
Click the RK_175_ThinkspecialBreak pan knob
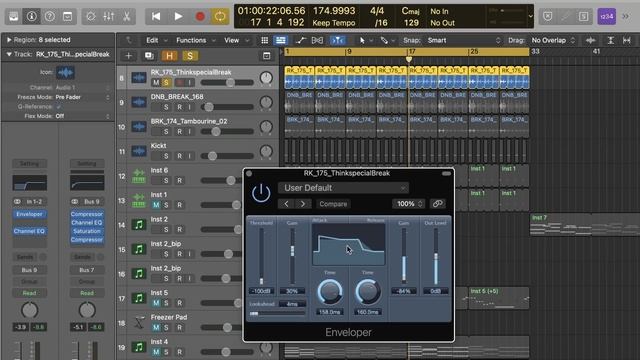point(266,78)
